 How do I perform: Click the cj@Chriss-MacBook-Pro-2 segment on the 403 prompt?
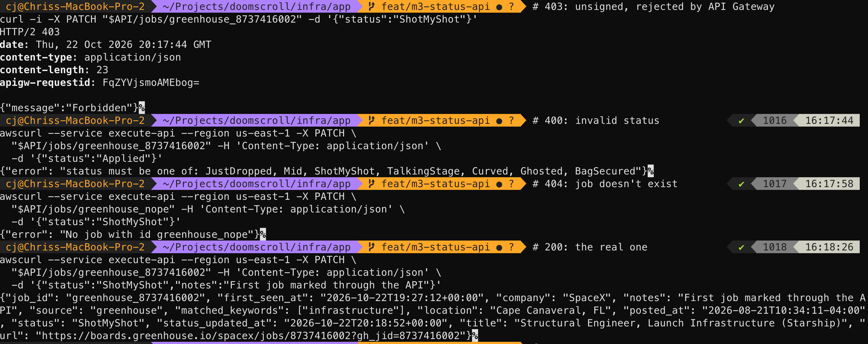75,6
